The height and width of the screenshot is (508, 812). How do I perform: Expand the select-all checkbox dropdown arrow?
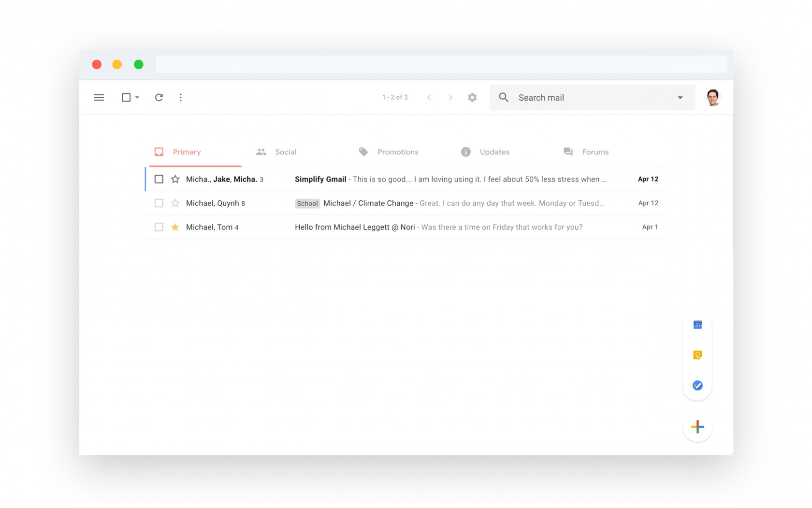pyautogui.click(x=137, y=97)
